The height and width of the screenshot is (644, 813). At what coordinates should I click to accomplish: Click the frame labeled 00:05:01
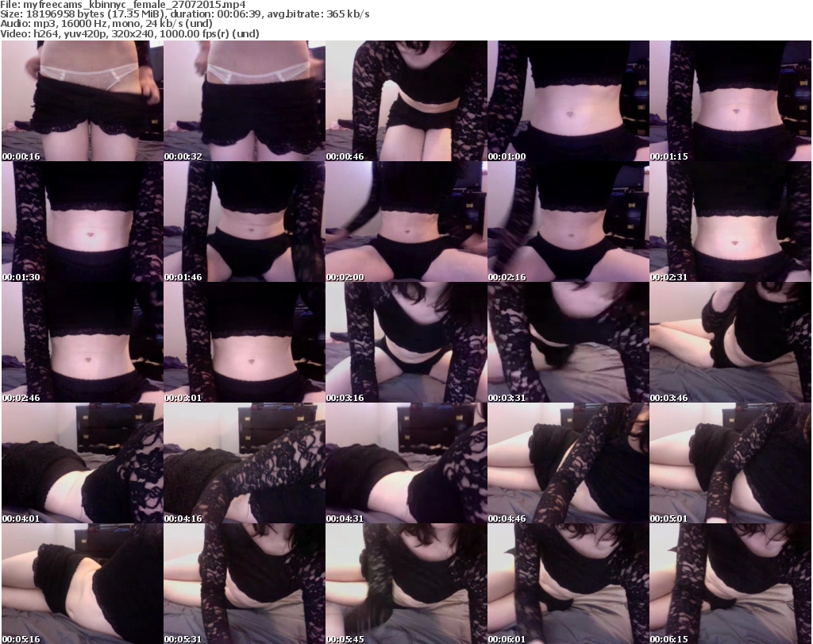click(x=730, y=464)
